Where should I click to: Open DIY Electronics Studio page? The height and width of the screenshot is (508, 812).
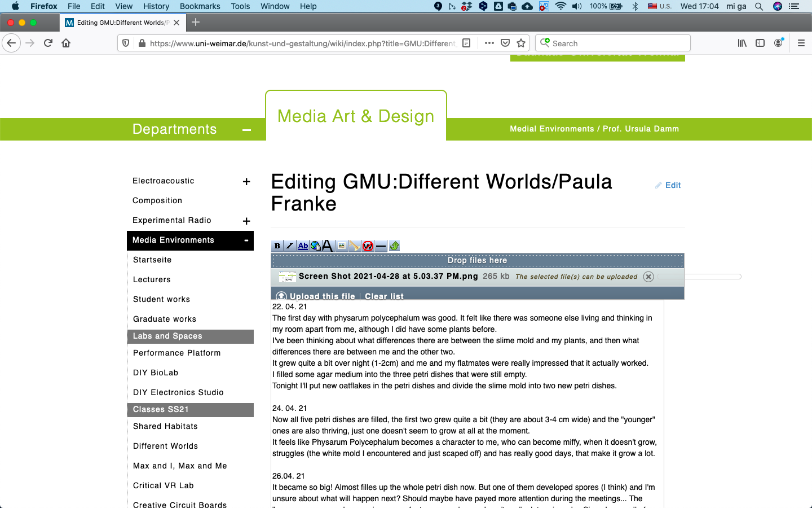pyautogui.click(x=178, y=392)
